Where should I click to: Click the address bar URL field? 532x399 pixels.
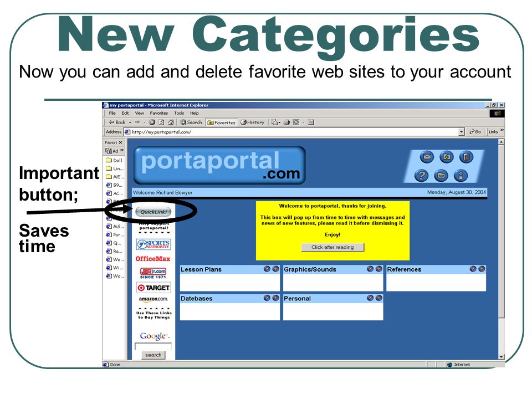pyautogui.click(x=291, y=132)
